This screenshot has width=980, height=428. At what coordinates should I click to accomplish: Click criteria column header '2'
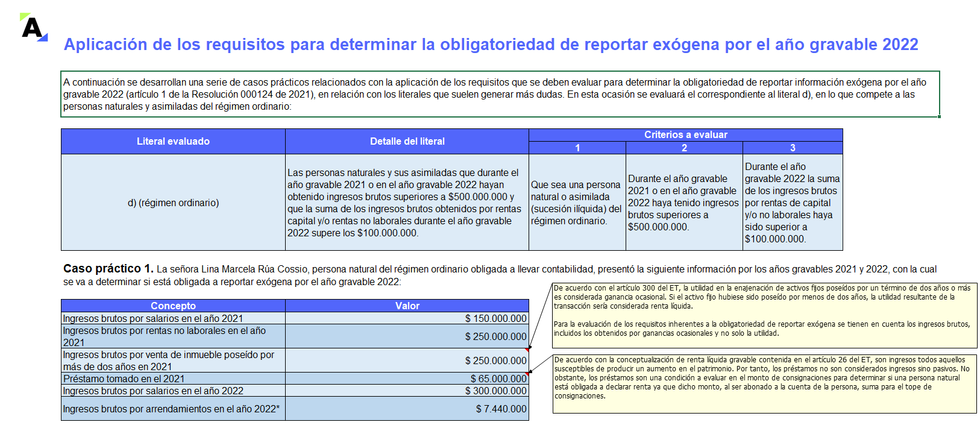685,148
